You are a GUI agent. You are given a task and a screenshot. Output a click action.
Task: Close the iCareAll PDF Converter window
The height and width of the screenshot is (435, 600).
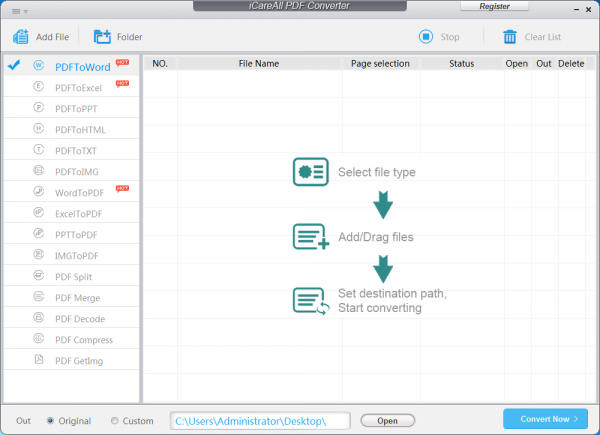(x=589, y=10)
